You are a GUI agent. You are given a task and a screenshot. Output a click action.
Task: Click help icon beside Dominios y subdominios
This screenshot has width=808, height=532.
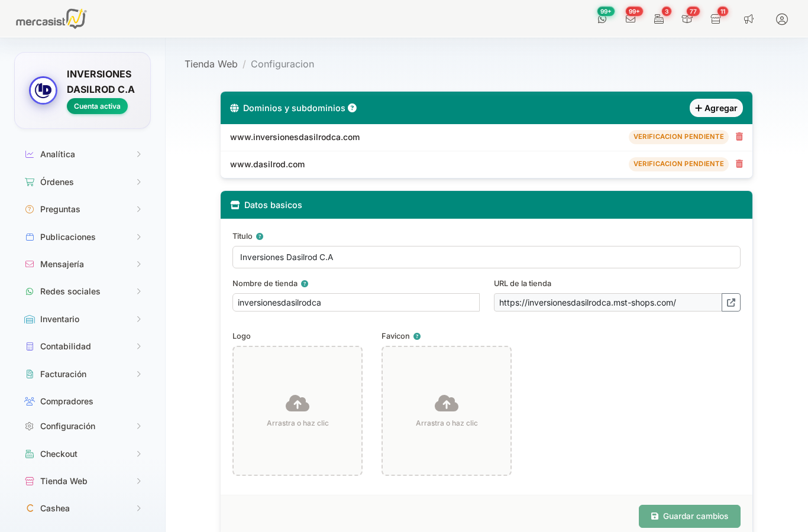click(352, 108)
